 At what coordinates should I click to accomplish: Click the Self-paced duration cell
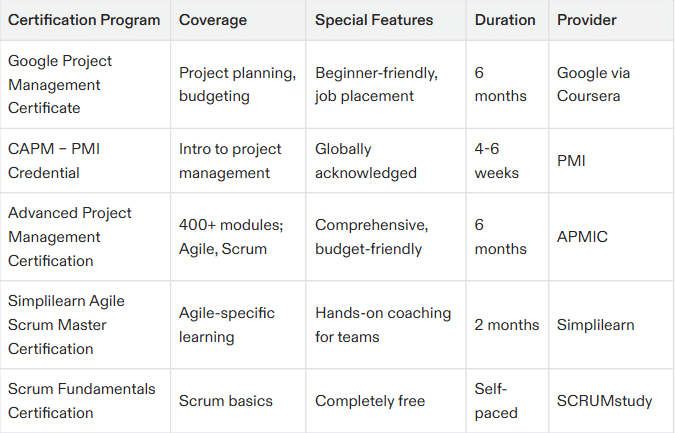coord(496,400)
